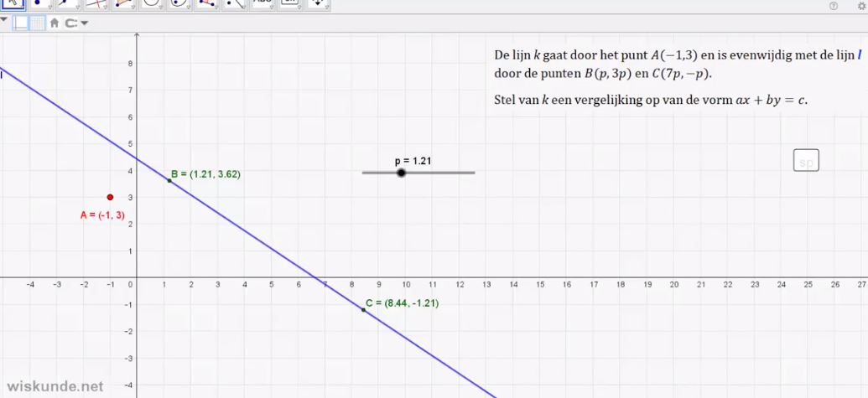Open the Circle tools dropdown arrow
Viewport: 868px width, 398px height.
pos(160,8)
